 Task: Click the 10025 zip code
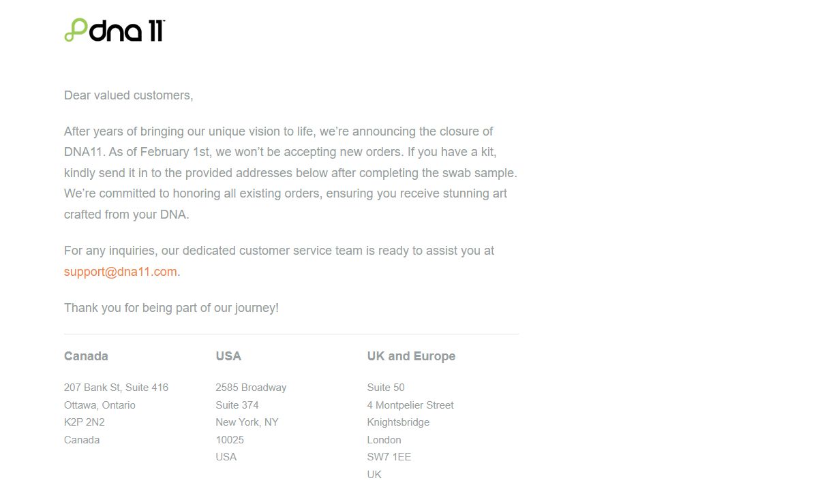click(230, 440)
